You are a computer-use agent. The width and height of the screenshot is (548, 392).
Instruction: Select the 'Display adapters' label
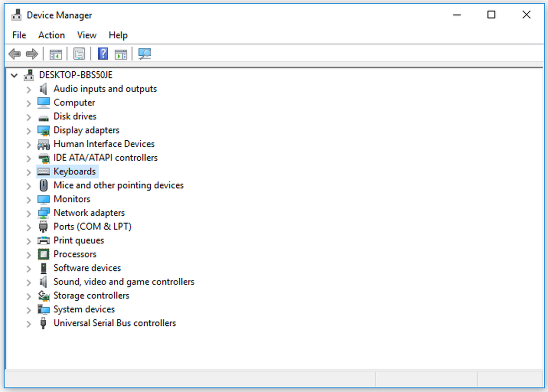(86, 130)
